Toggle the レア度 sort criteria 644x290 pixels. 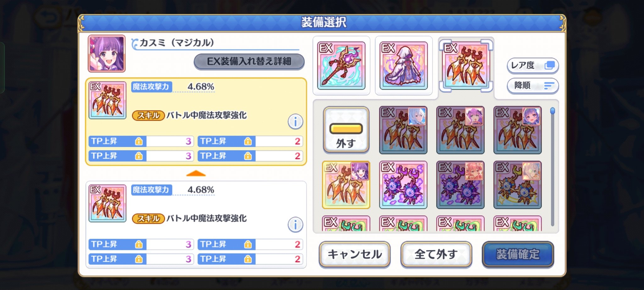point(533,65)
